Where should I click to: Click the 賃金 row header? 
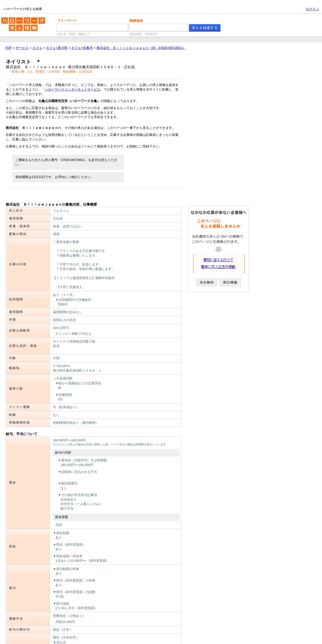pos(28,483)
